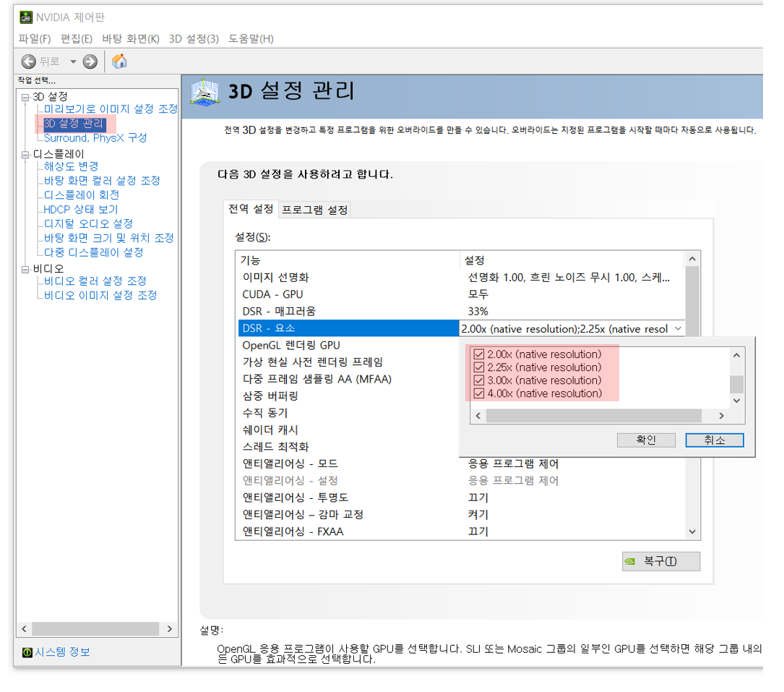Viewport: 784px width, 692px height.
Task: Open the 편집(E) menu
Action: [77, 39]
